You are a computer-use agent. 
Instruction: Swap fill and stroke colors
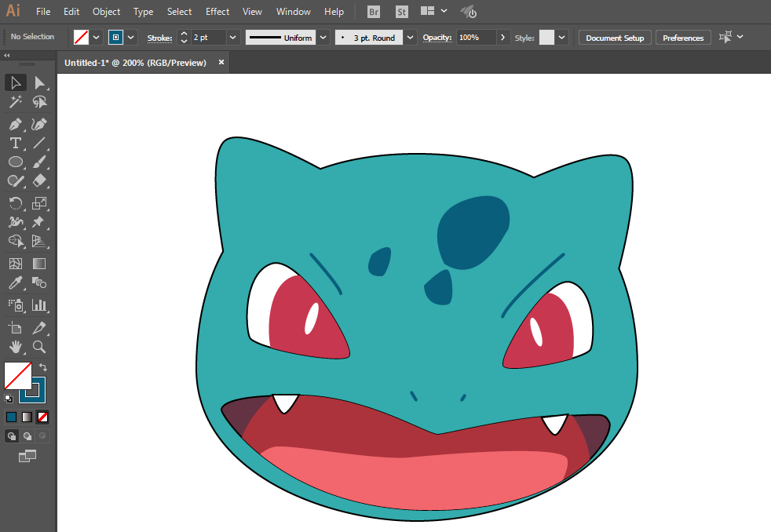pyautogui.click(x=43, y=367)
